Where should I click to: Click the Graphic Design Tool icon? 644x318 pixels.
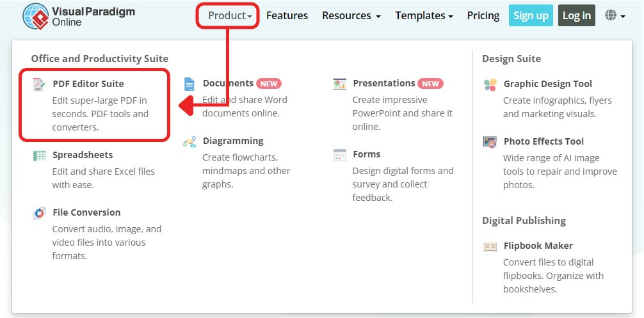pos(490,84)
